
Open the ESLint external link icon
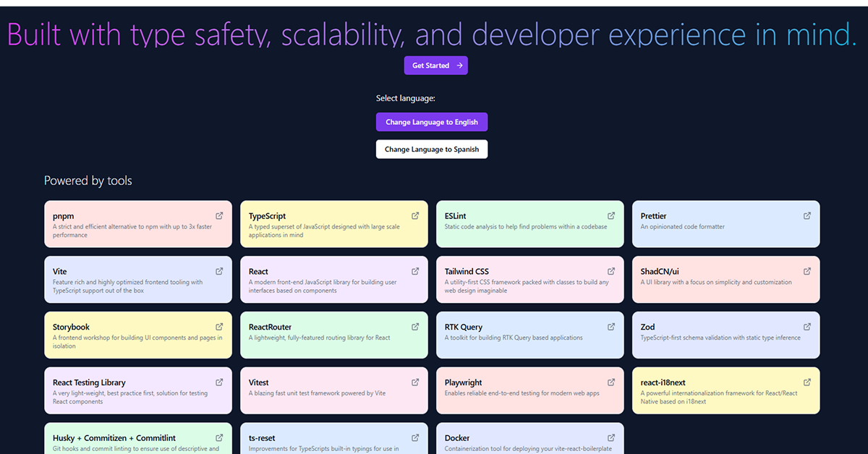(x=611, y=215)
